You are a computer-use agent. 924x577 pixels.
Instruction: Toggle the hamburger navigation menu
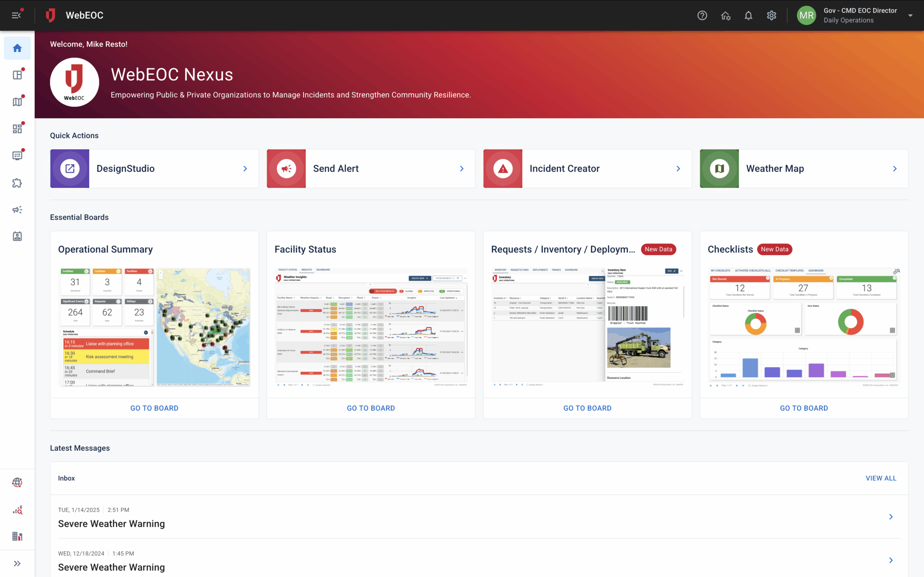pos(16,15)
